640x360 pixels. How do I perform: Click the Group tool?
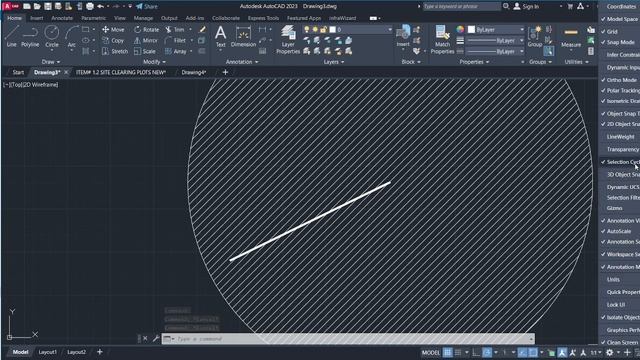pos(534,36)
